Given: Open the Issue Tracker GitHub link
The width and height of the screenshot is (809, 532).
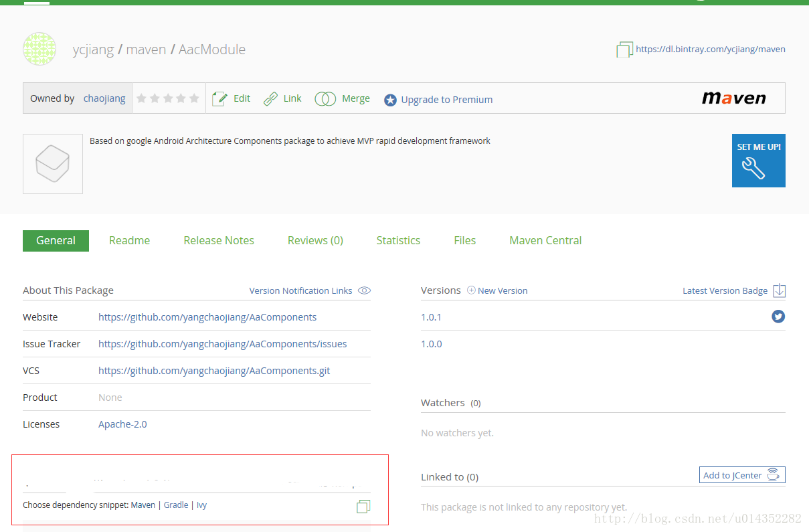Looking at the screenshot, I should pyautogui.click(x=222, y=344).
